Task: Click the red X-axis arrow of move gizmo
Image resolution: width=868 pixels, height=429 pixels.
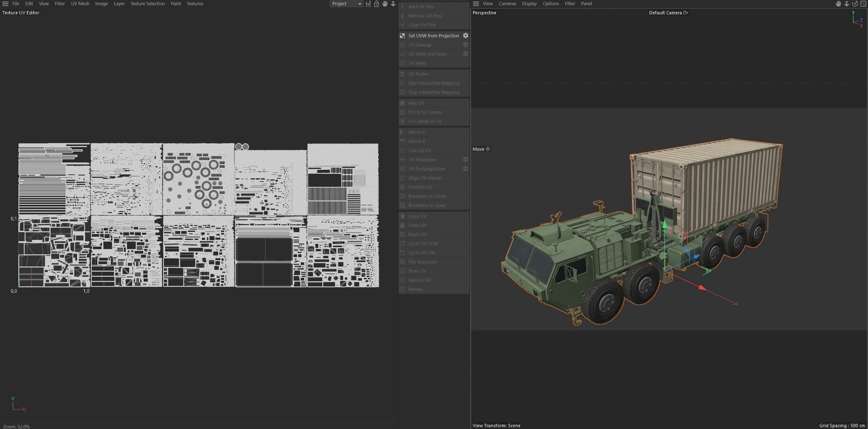Action: pyautogui.click(x=702, y=288)
